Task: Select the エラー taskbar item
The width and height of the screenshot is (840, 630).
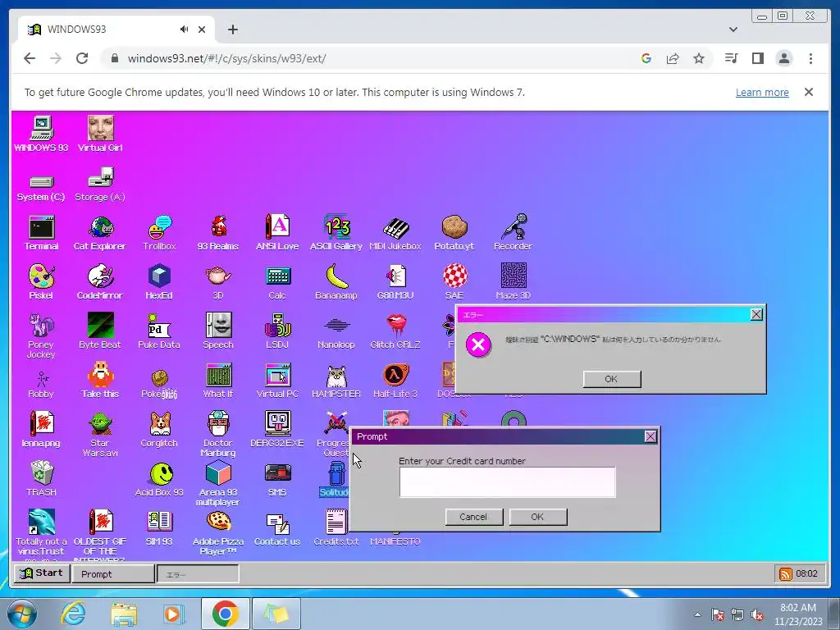Action: (198, 574)
